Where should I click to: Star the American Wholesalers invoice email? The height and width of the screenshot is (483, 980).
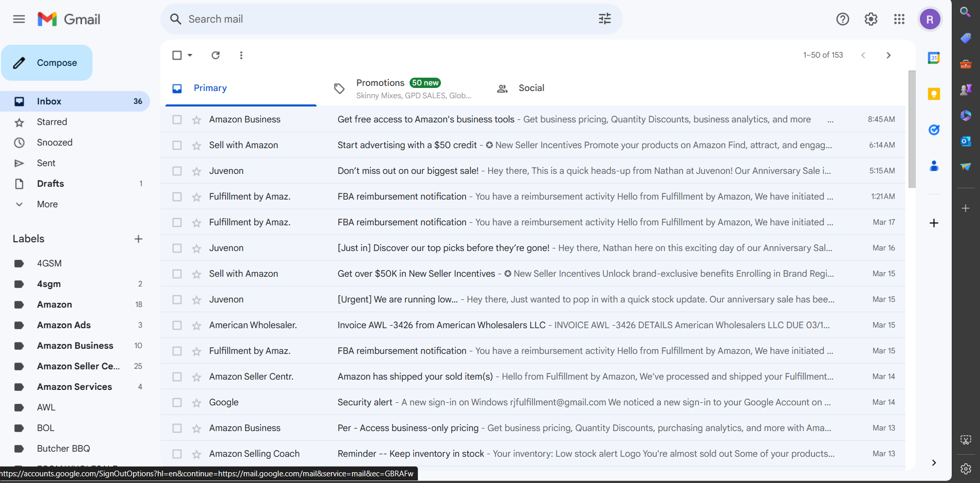point(196,326)
